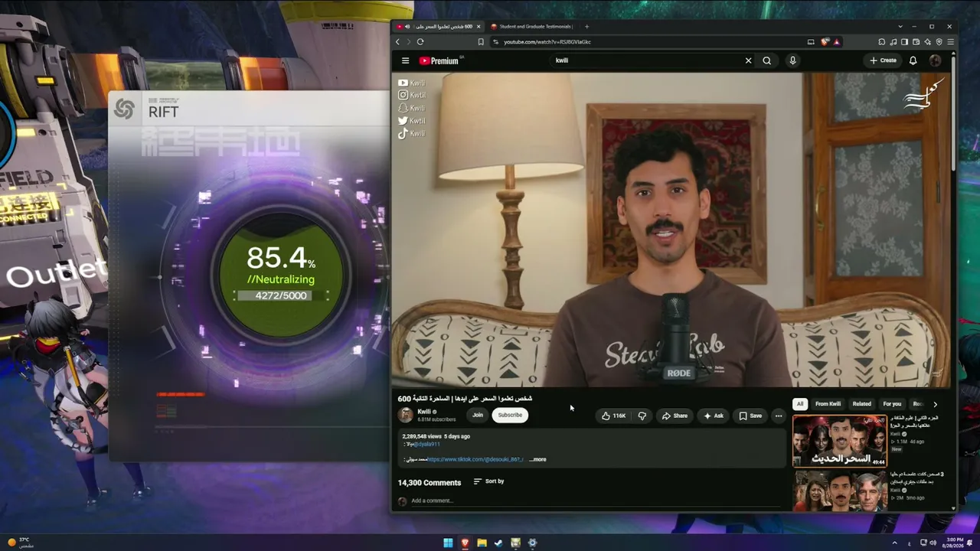Viewport: 980px width, 551px height.
Task: Select the Related filter chip
Action: [x=862, y=404]
